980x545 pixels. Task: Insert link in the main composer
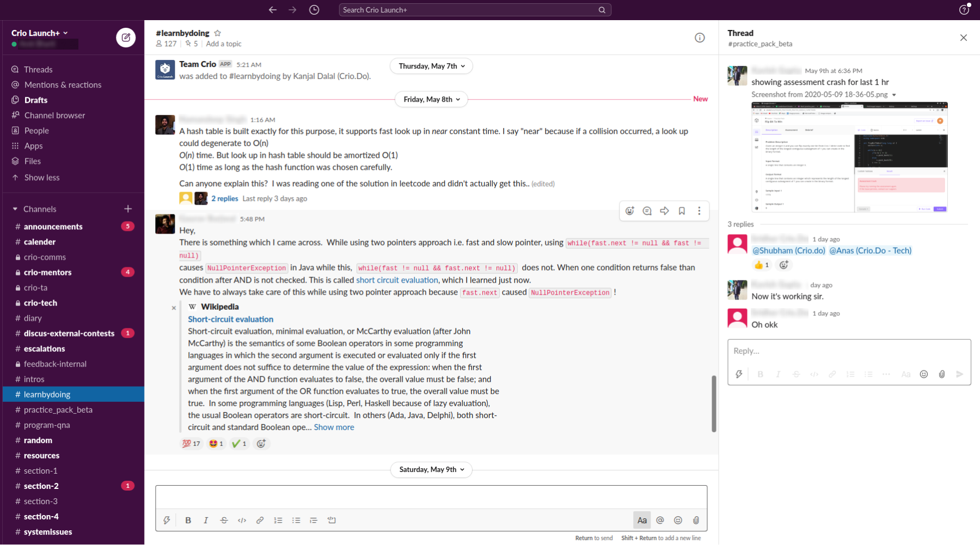pyautogui.click(x=260, y=520)
